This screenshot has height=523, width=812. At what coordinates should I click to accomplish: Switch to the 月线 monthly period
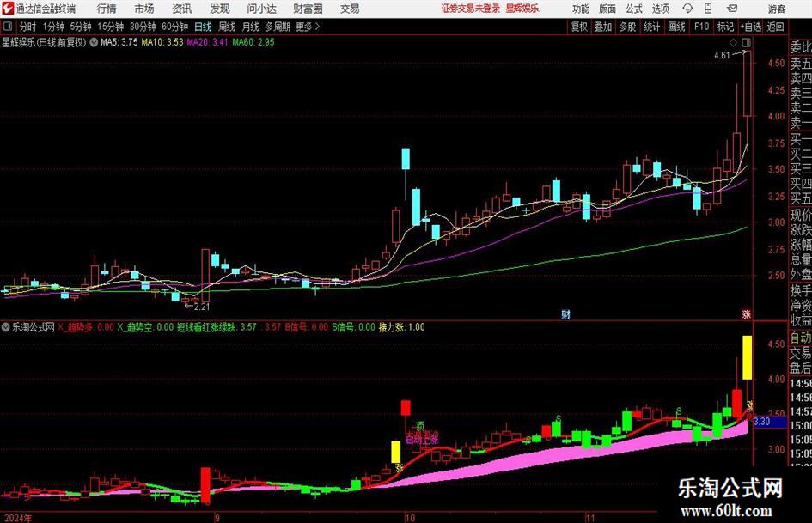click(251, 27)
